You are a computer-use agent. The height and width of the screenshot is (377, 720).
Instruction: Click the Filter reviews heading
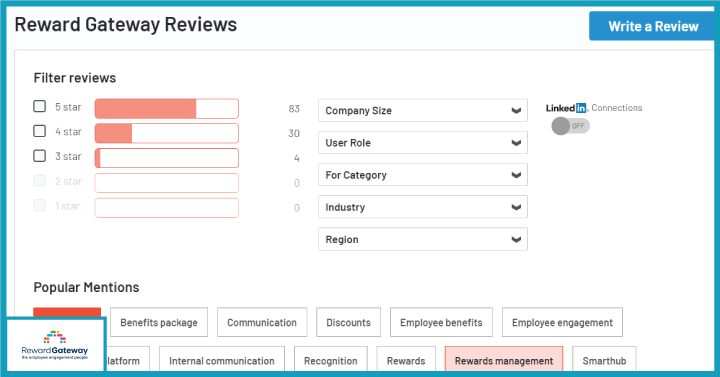[75, 78]
